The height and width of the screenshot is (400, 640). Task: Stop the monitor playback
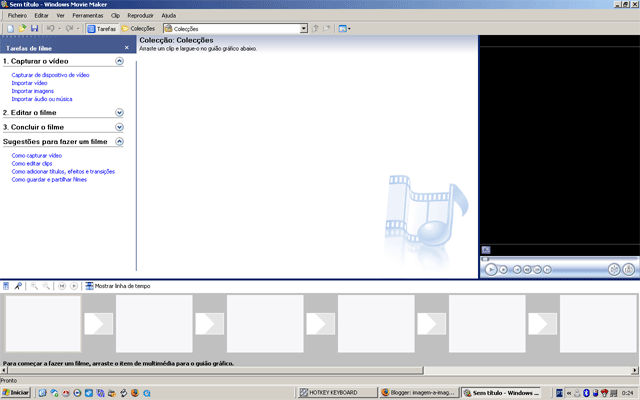504,269
